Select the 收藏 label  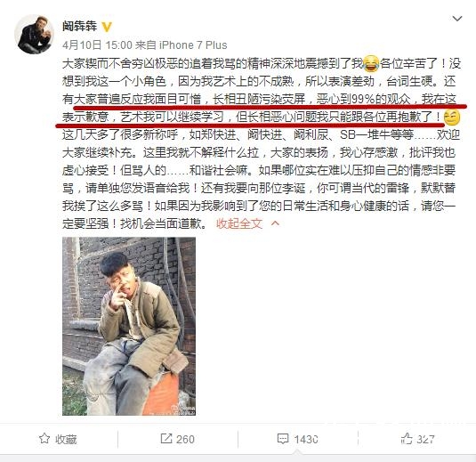point(66,439)
